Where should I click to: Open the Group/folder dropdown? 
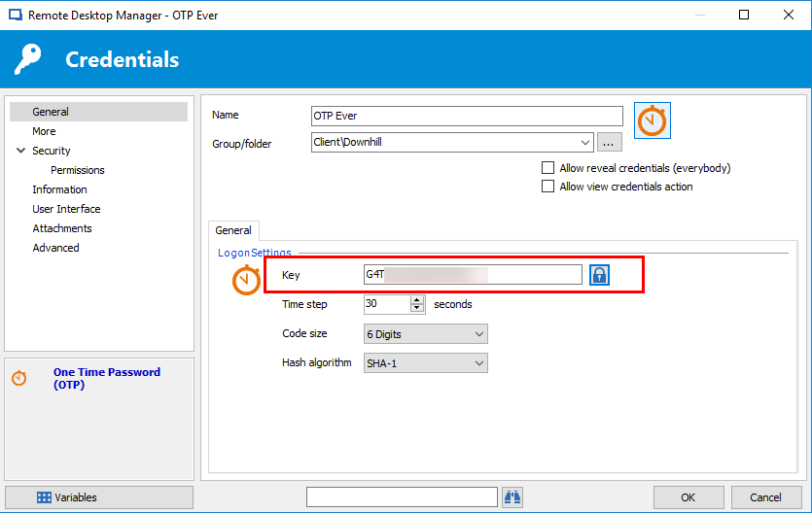pos(585,142)
